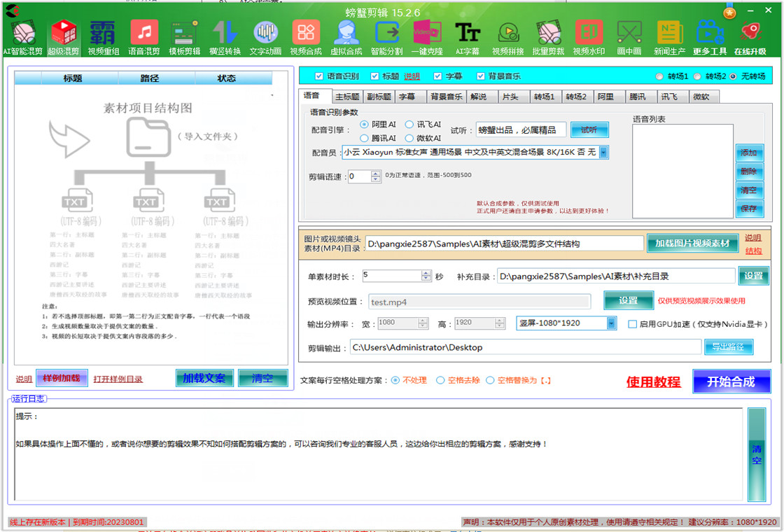Switch to the 副标题 tab
784x532 pixels.
tap(379, 97)
